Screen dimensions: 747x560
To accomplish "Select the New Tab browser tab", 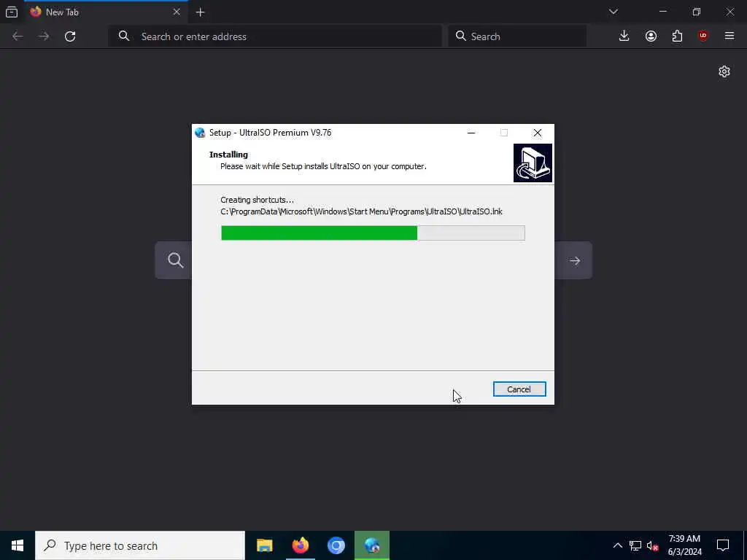I will point(105,12).
